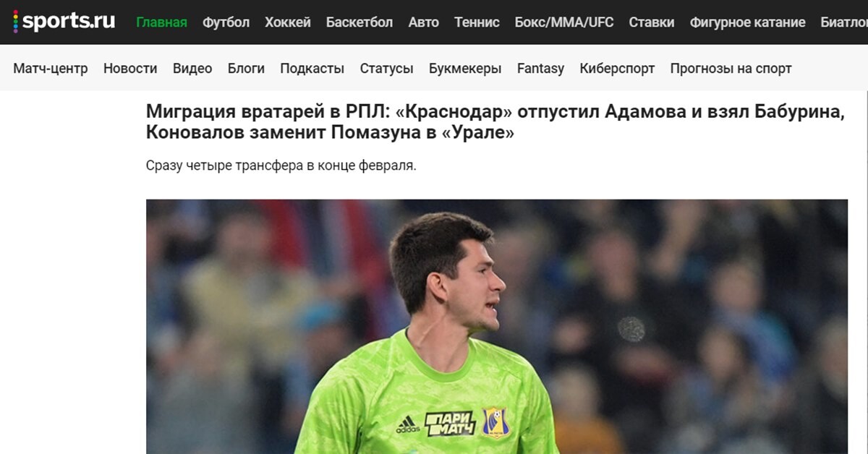This screenshot has width=868, height=454.
Task: Open the Букмекеры page
Action: [465, 69]
